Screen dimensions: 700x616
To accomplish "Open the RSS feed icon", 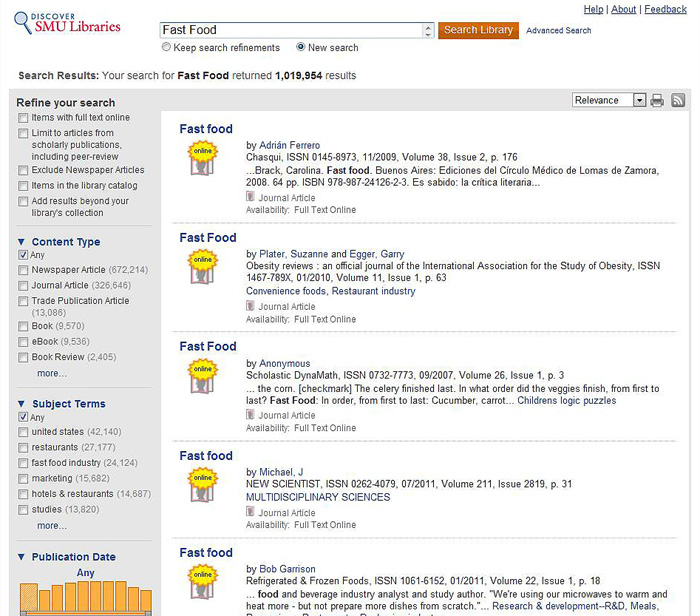I will click(677, 101).
